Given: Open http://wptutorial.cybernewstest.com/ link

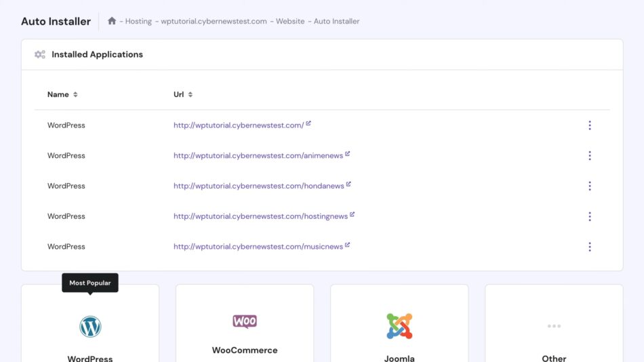Looking at the screenshot, I should (239, 125).
